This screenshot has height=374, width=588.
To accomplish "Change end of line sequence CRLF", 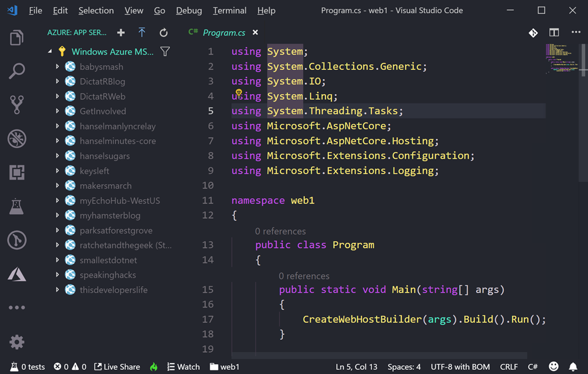I will pyautogui.click(x=509, y=367).
